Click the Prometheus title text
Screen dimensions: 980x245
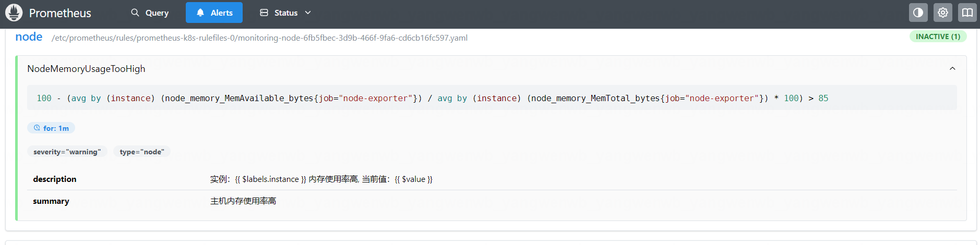[60, 13]
